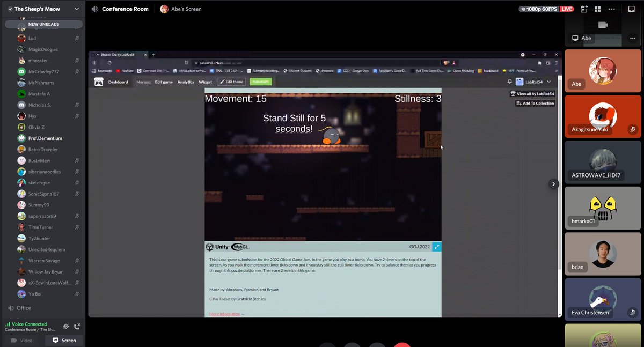Open Abe's large avatar tile

[603, 71]
